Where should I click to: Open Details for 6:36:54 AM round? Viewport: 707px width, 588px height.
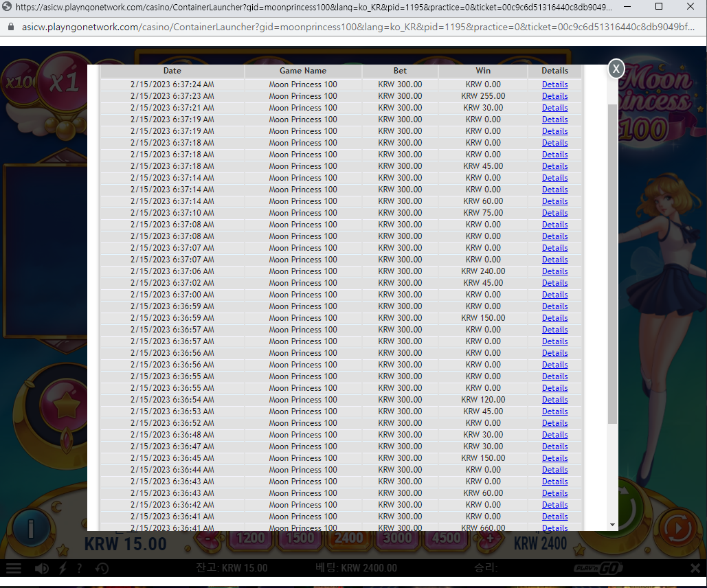click(554, 400)
